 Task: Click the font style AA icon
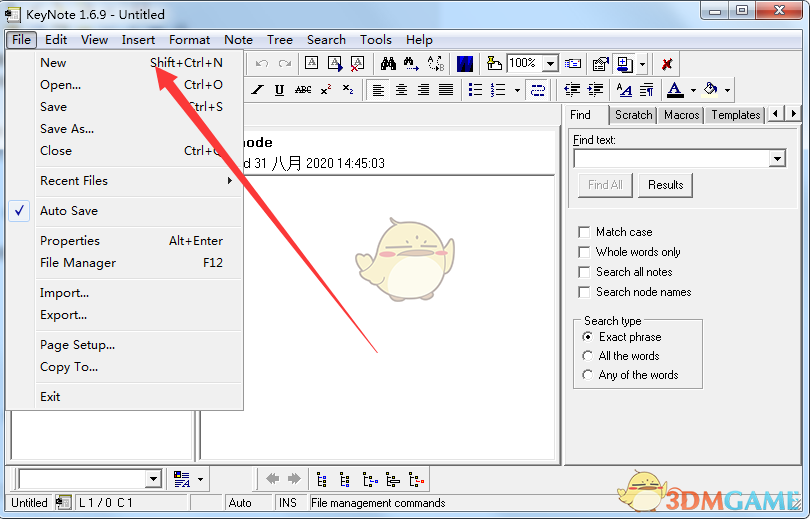[x=624, y=90]
